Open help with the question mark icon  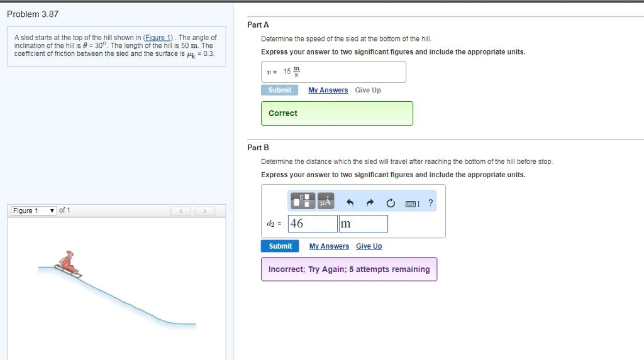click(430, 203)
